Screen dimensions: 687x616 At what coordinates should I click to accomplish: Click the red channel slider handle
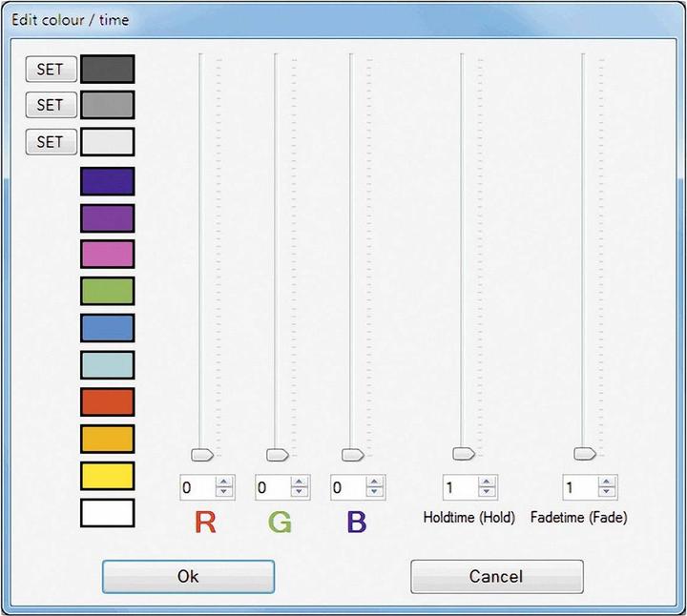pyautogui.click(x=202, y=454)
